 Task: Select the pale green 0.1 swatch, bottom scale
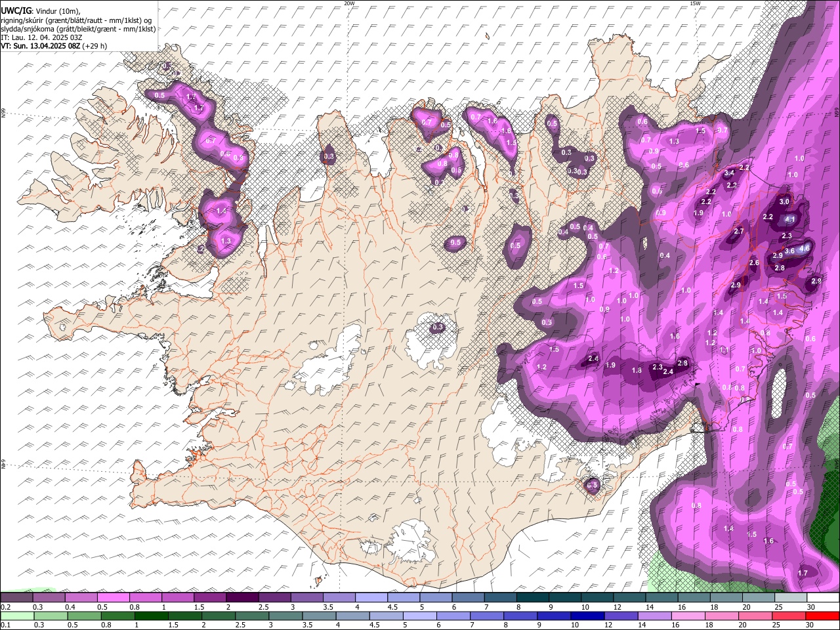(x=16, y=616)
